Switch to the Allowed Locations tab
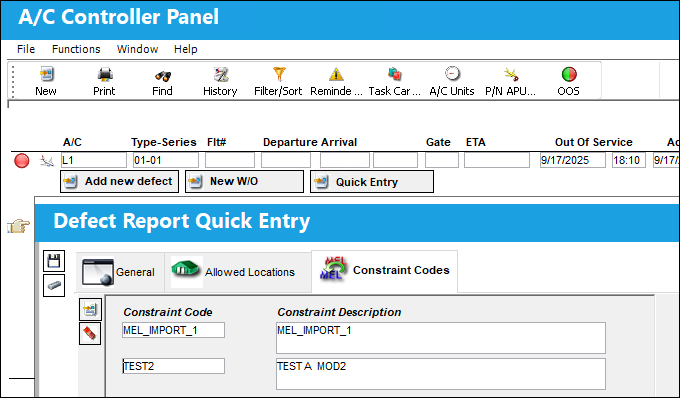 [x=238, y=272]
